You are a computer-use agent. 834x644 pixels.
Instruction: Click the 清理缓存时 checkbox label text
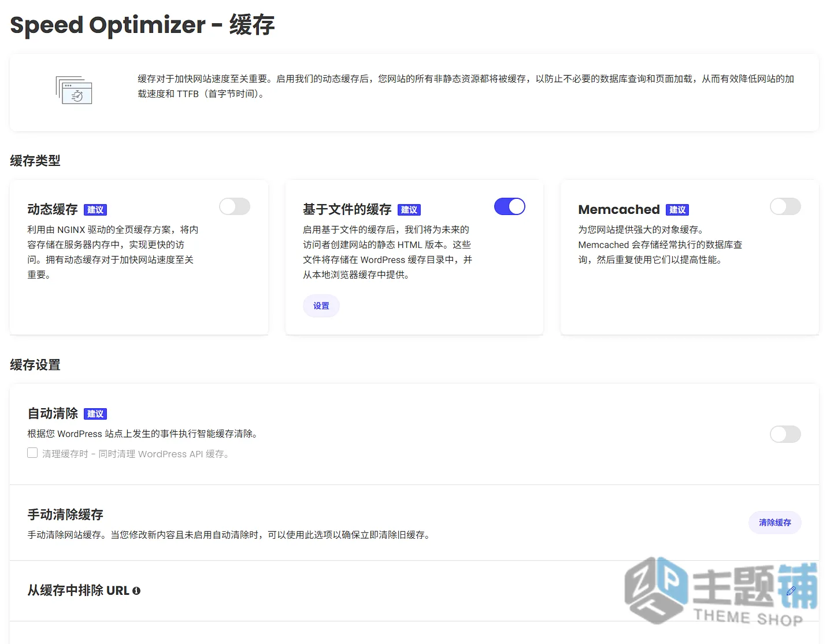[136, 454]
